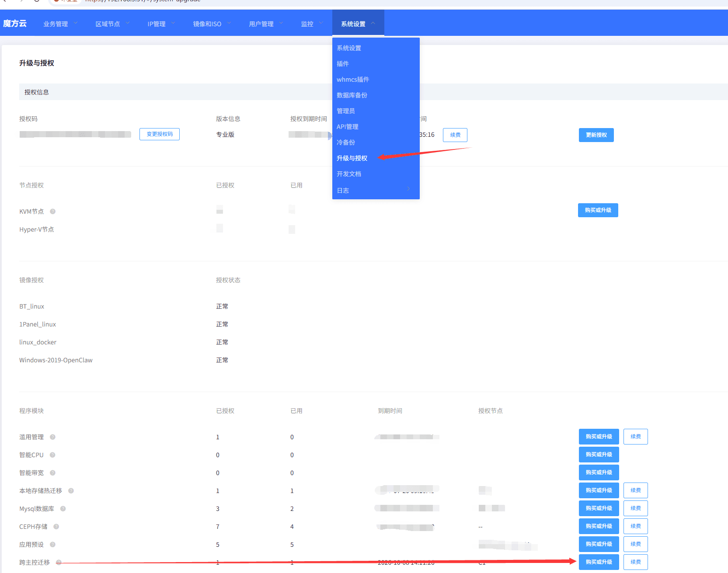Expand the 监控 dropdown menu
Viewport: 728px width, 573px height.
point(312,24)
